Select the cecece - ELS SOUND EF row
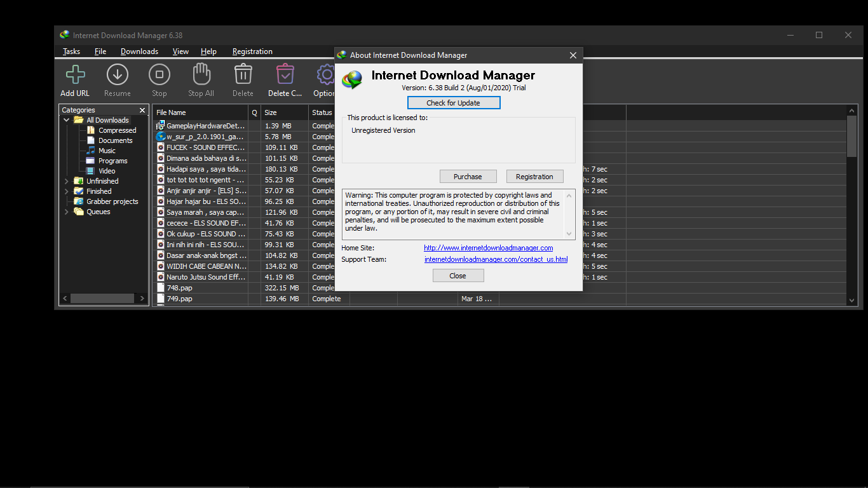 [499, 223]
